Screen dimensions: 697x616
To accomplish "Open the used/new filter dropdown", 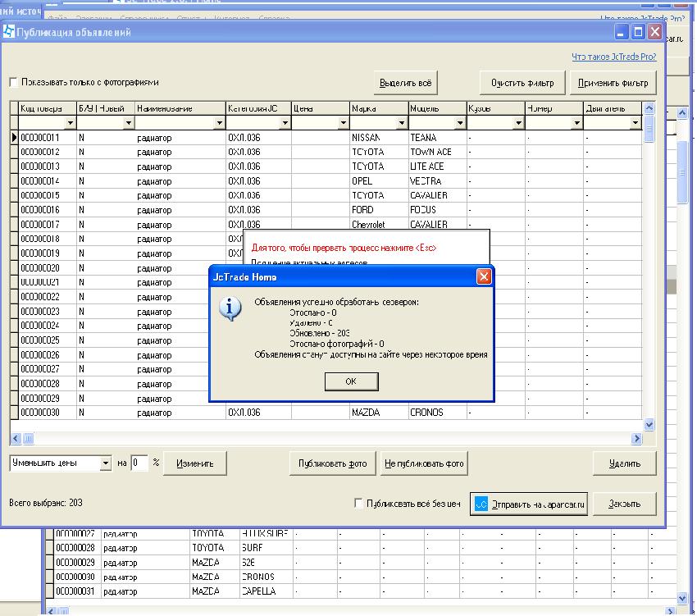I will (129, 123).
